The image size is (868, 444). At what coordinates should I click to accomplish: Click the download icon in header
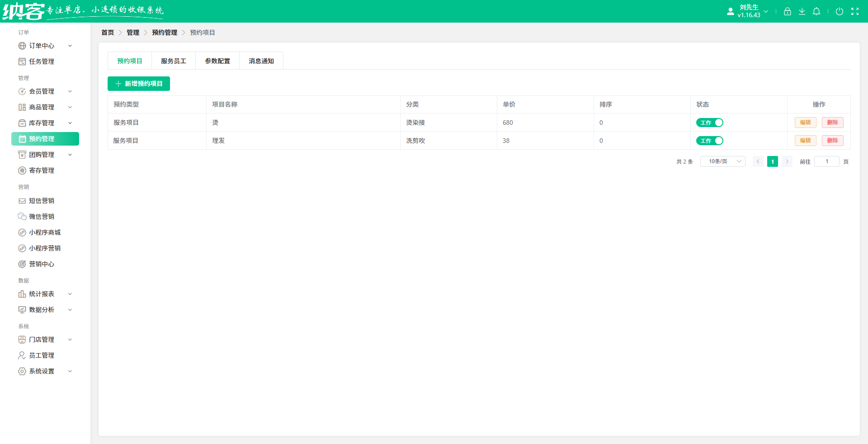(802, 11)
